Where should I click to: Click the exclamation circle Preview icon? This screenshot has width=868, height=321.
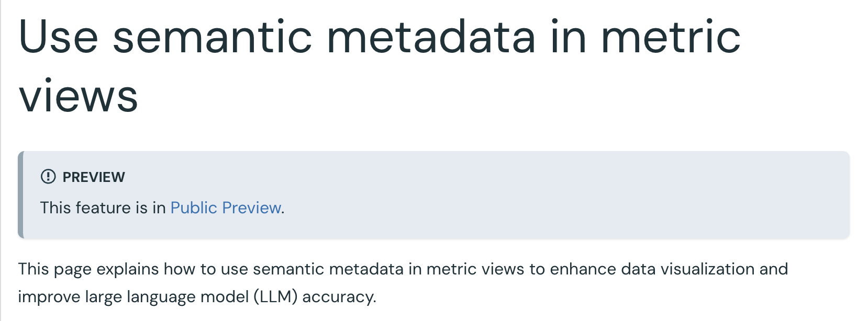pyautogui.click(x=48, y=177)
